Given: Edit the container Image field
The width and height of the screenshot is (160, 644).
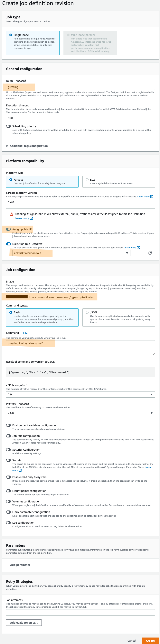Looking at the screenshot, I should [x=80, y=297].
